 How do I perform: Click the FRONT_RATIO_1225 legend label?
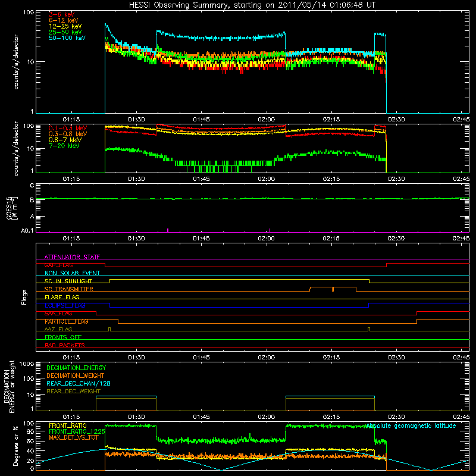click(x=77, y=431)
